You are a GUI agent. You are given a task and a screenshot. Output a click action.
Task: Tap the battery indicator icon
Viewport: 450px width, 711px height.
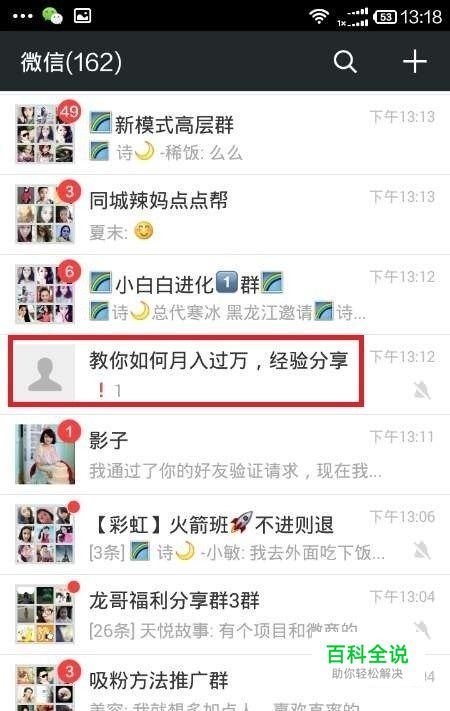(385, 17)
